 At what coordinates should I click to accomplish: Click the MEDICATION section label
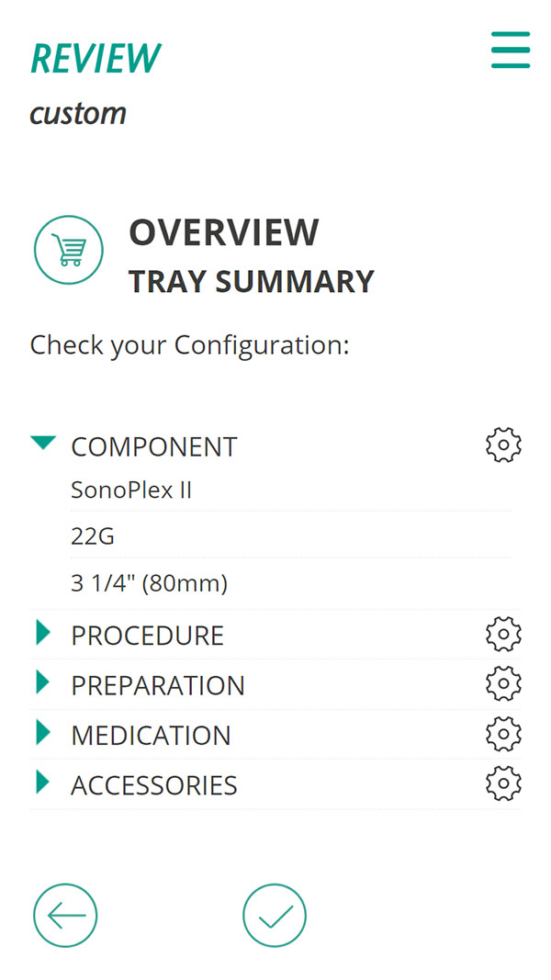(151, 736)
